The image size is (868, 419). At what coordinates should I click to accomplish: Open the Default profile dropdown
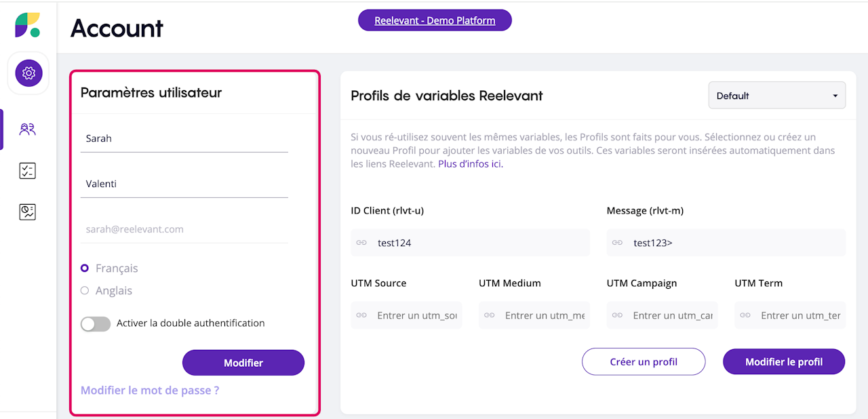coord(776,96)
